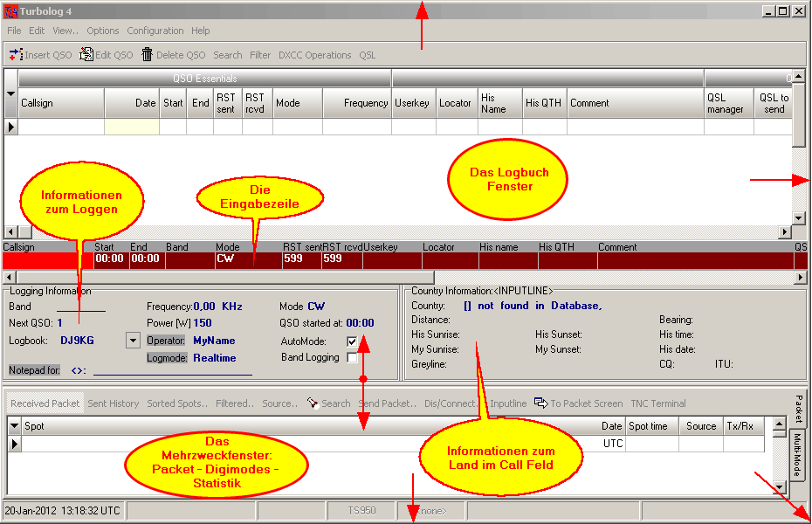Select the vertical Packet side tab
812x524 pixels.
[x=799, y=409]
